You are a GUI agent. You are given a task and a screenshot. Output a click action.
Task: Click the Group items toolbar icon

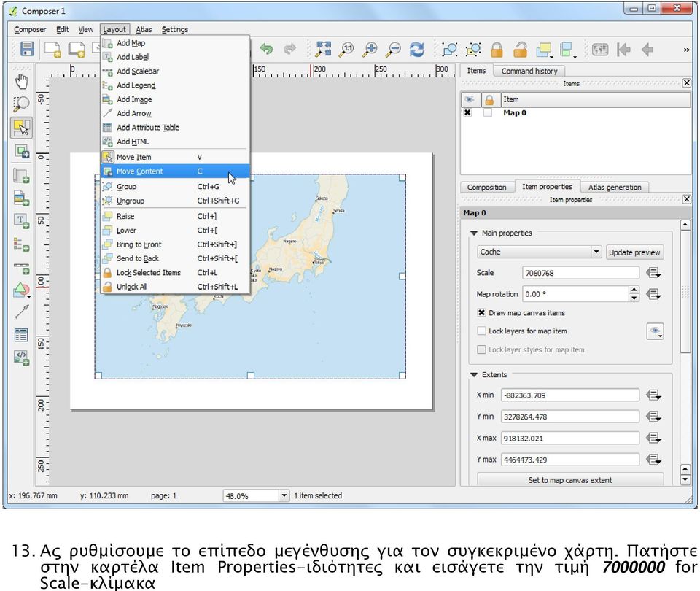click(450, 49)
